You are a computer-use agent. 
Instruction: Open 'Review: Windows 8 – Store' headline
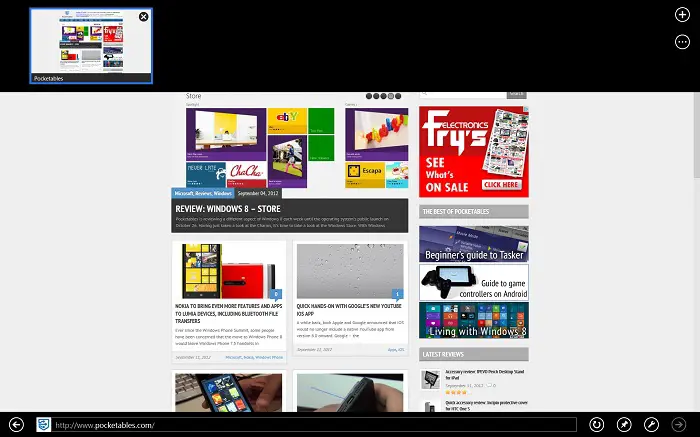coord(228,208)
